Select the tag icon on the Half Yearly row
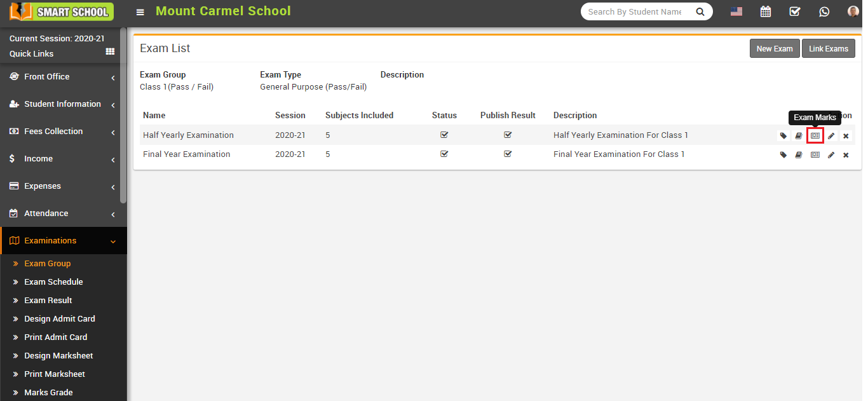 [x=783, y=135]
